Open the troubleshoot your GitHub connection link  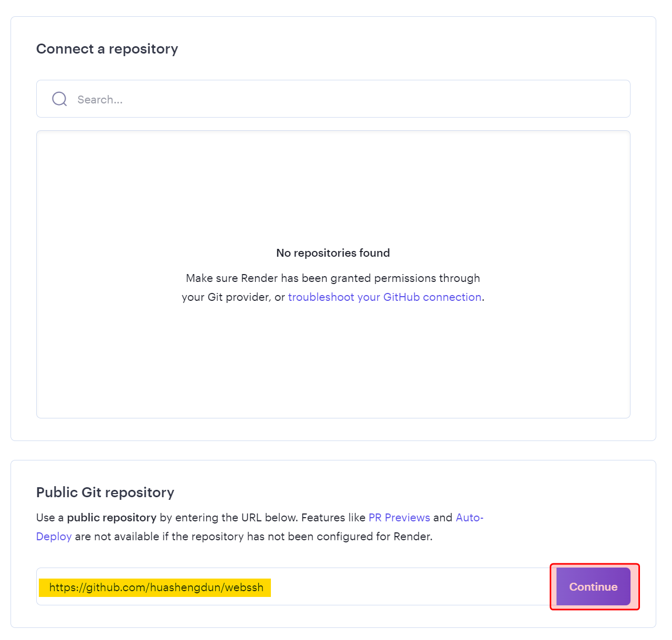(x=384, y=297)
